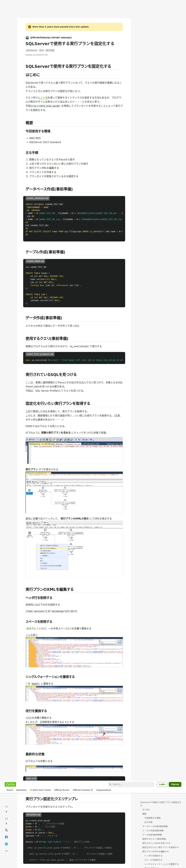Click the create_table.sql code label
Image resolution: width=186 pixels, height=868 pixels.
35,261
